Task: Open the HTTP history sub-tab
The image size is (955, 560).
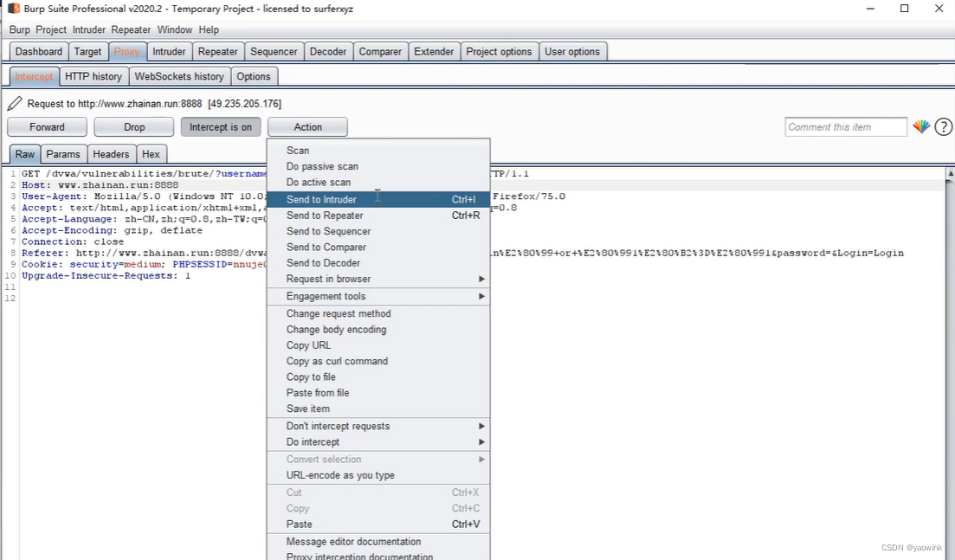Action: (94, 77)
